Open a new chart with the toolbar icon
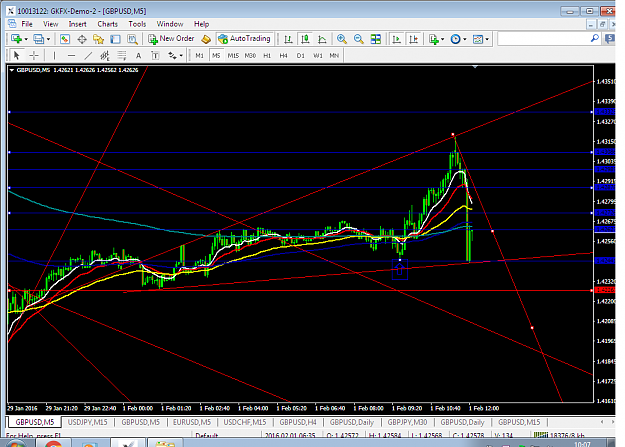 pos(16,39)
